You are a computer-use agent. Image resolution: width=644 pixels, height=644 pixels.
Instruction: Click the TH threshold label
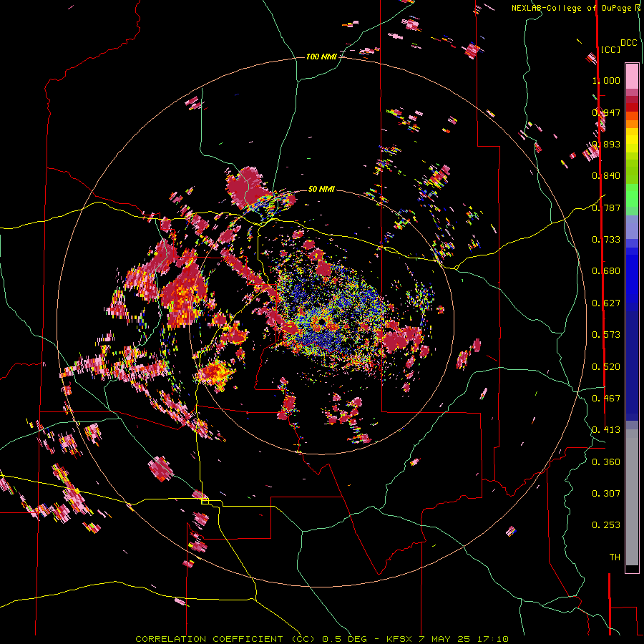coord(615,557)
